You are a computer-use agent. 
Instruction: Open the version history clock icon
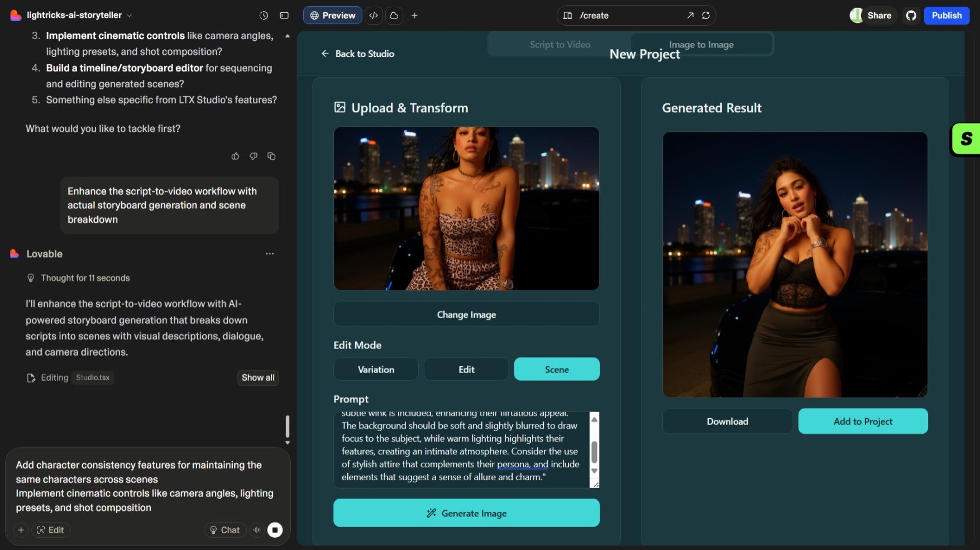[x=264, y=16]
